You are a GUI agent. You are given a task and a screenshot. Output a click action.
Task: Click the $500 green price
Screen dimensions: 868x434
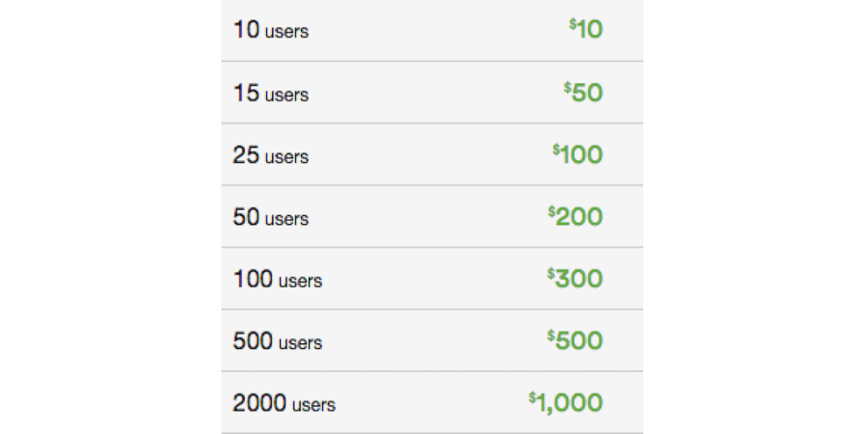tap(575, 340)
